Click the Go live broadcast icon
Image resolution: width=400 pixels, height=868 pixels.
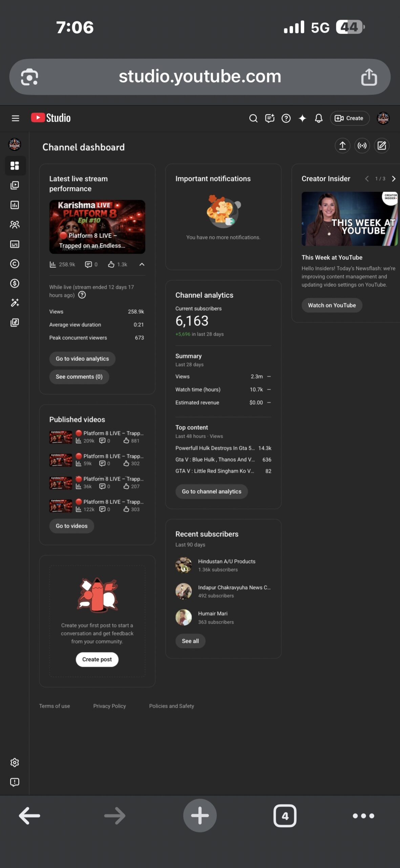tap(362, 146)
